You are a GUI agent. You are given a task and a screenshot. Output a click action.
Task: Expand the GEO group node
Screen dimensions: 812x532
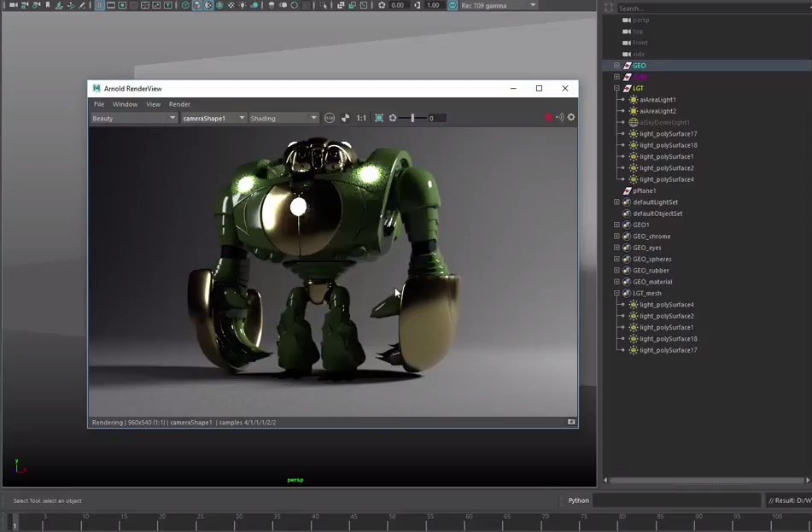[x=616, y=66]
